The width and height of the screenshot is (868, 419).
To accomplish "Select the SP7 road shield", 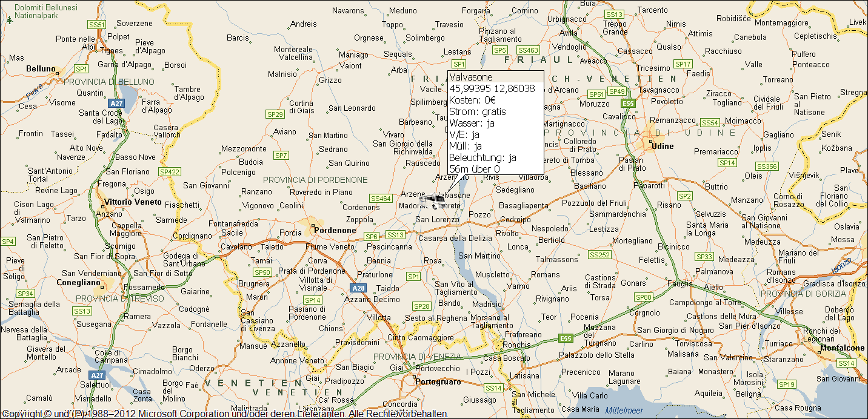I will coord(281,156).
